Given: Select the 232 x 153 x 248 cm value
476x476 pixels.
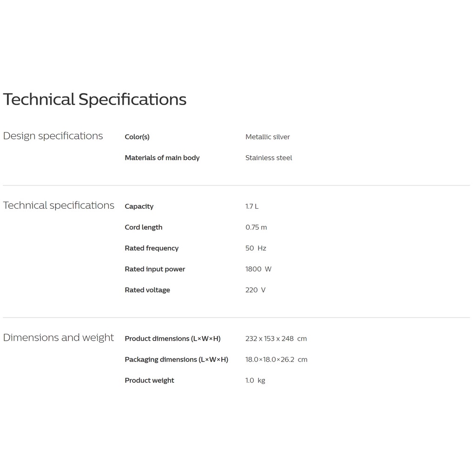Looking at the screenshot, I should (x=276, y=338).
